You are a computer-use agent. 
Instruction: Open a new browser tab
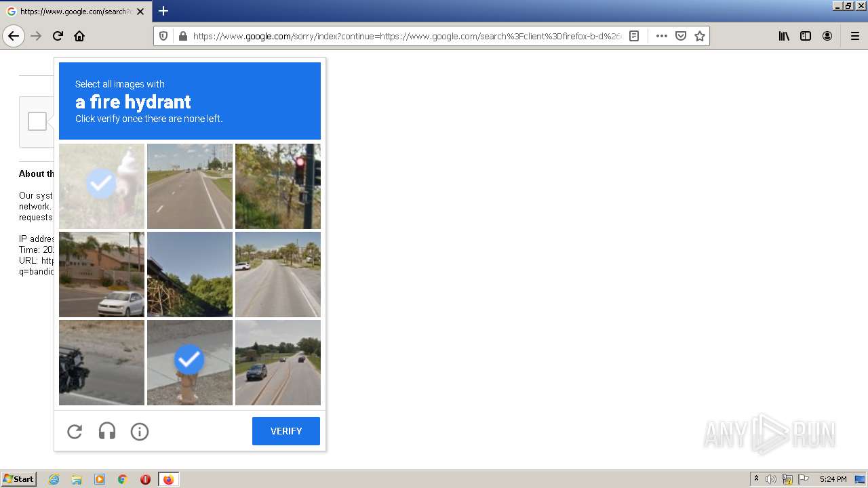(163, 11)
